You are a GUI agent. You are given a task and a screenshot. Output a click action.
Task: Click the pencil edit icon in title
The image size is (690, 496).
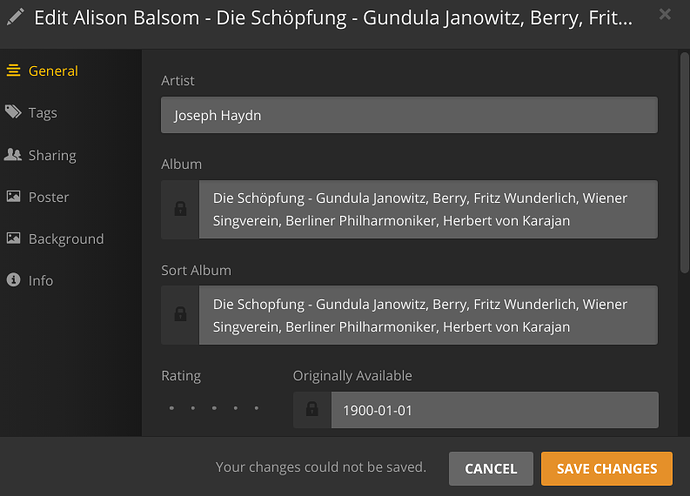coord(16,17)
